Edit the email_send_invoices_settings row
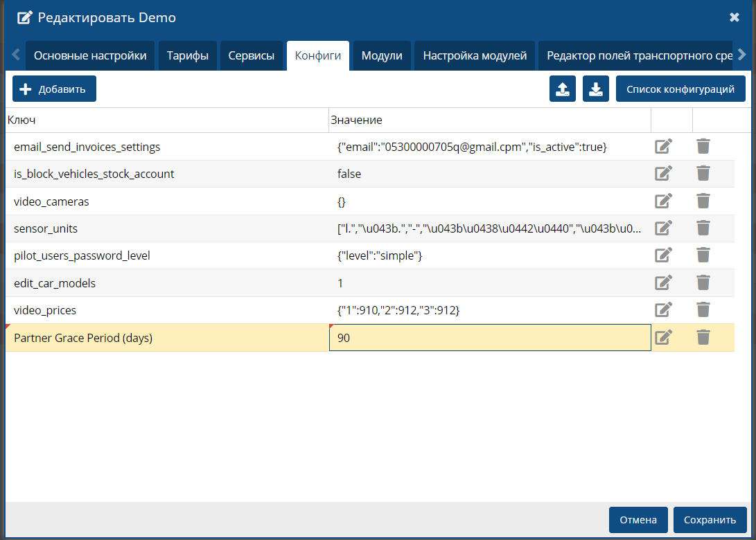 663,146
